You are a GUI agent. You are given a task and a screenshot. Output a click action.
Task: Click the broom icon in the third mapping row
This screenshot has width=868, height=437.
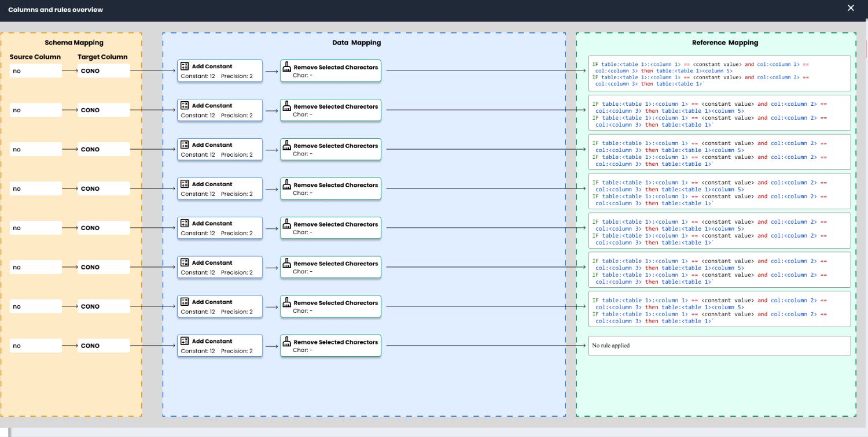pyautogui.click(x=286, y=145)
